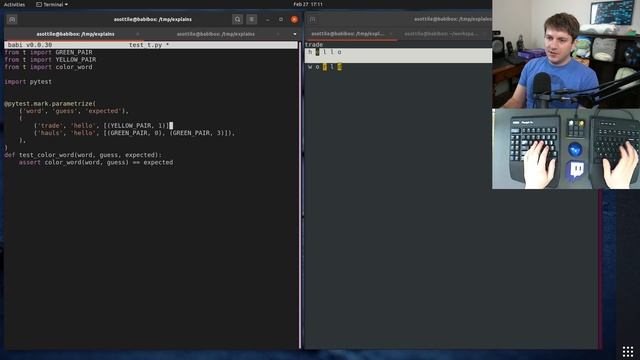
Task: Close the first tab of right terminal
Action: click(391, 34)
